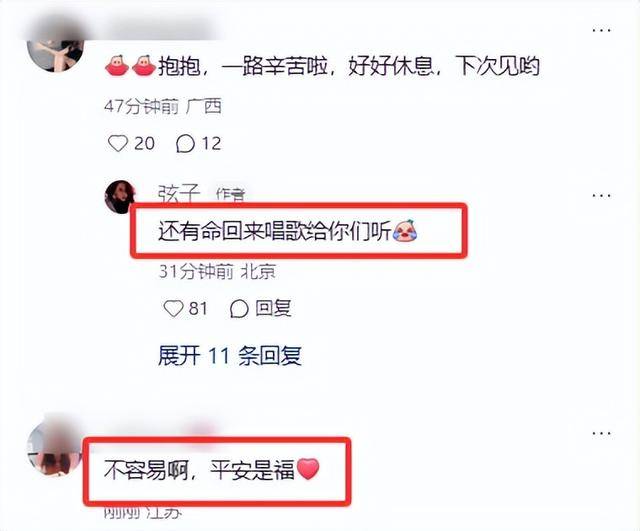640x531 pixels.
Task: Select comment text 还有命回来唱歌给你们听
Action: pos(275,231)
